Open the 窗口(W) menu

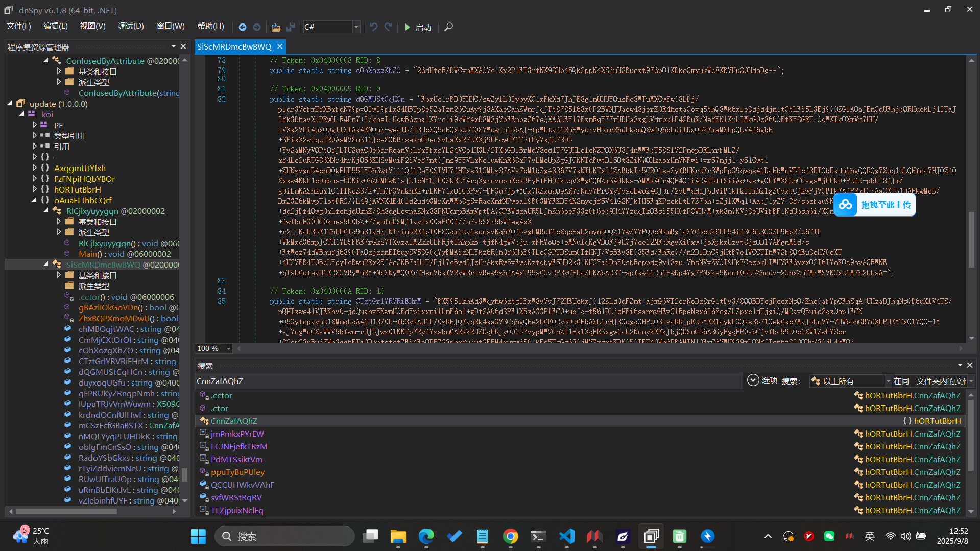coord(171,26)
